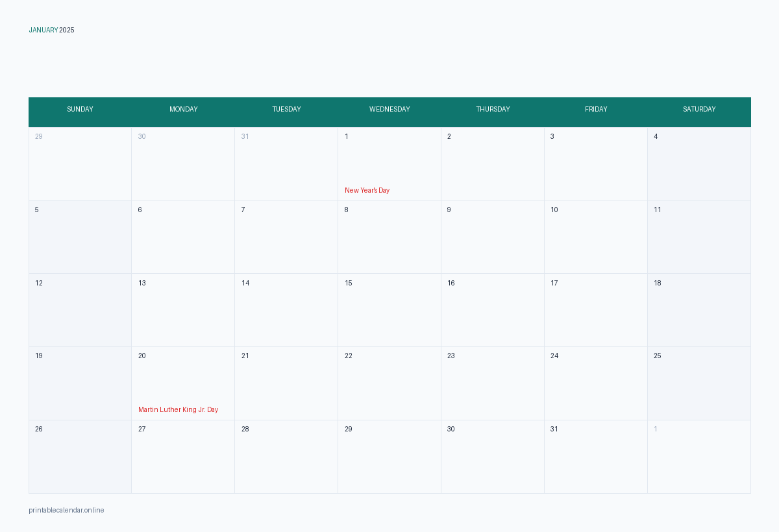Click the JANUARY 2025 title text
The width and height of the screenshot is (779, 532).
coord(51,30)
